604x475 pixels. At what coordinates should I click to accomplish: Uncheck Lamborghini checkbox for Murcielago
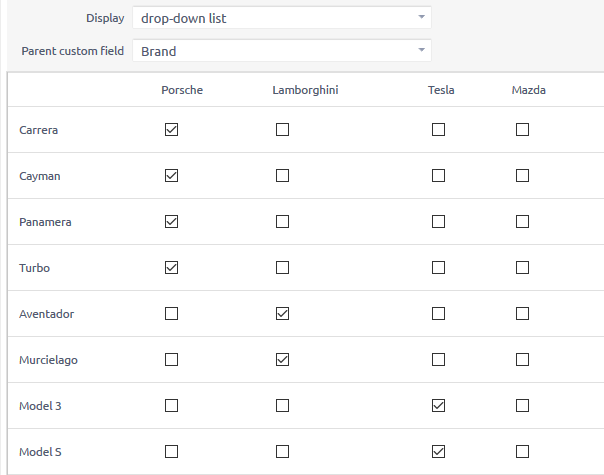(x=282, y=360)
